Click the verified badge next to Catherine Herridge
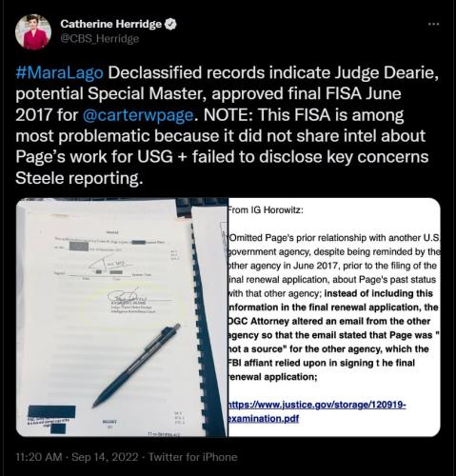 point(170,24)
